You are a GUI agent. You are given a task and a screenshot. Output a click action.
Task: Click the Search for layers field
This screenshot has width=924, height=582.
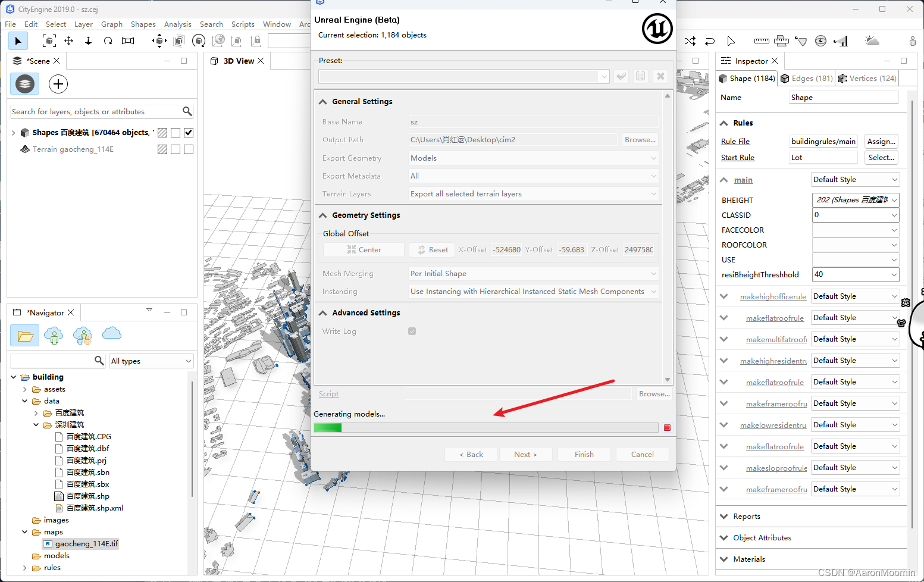point(96,111)
